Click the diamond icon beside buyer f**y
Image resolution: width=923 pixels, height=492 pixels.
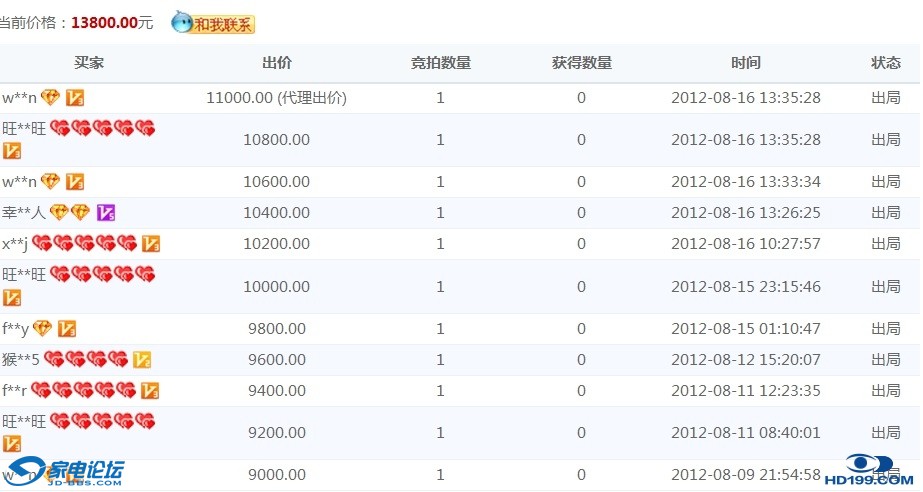tap(42, 328)
